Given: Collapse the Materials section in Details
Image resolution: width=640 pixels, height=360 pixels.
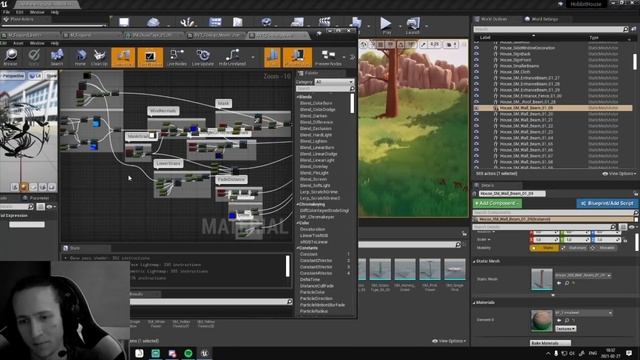Looking at the screenshot, I should (x=474, y=303).
